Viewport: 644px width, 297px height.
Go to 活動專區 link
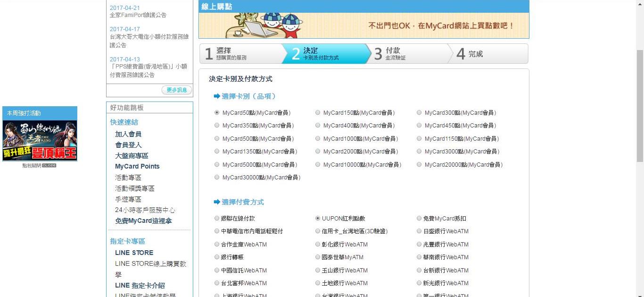click(128, 178)
